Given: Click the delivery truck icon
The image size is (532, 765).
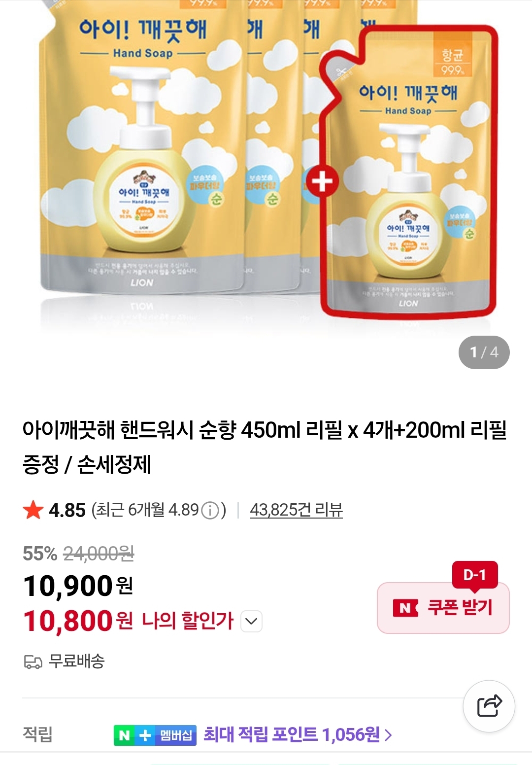Looking at the screenshot, I should coord(33,661).
